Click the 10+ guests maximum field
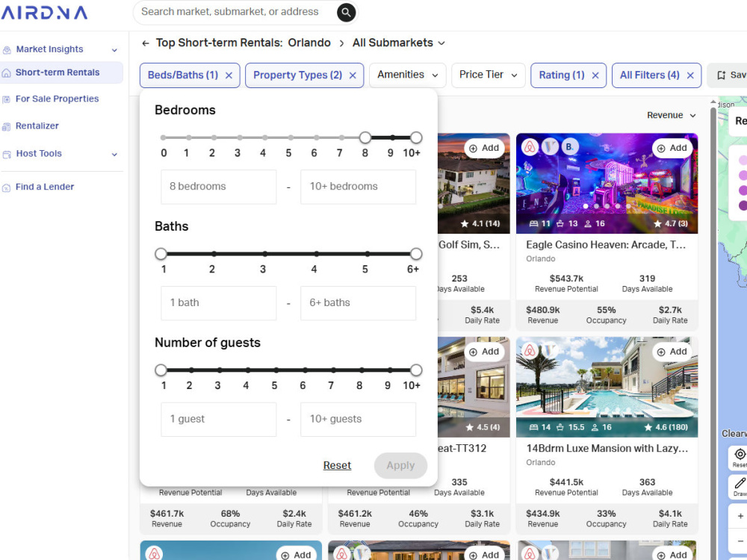Viewport: 747px width, 560px height. tap(359, 419)
